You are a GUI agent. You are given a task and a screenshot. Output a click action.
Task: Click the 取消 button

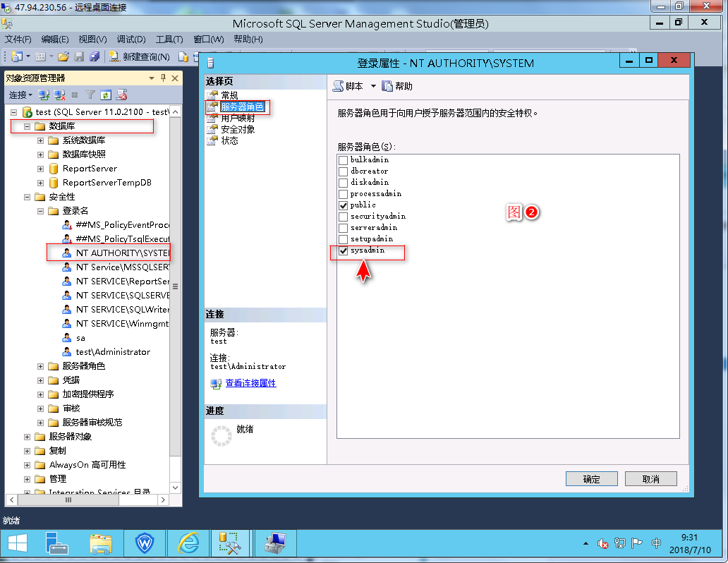click(651, 479)
